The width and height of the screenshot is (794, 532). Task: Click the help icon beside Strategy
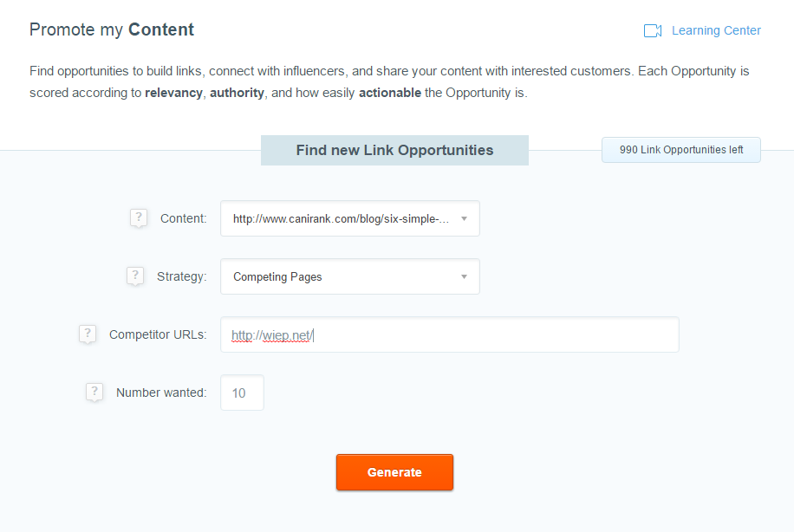(x=135, y=276)
